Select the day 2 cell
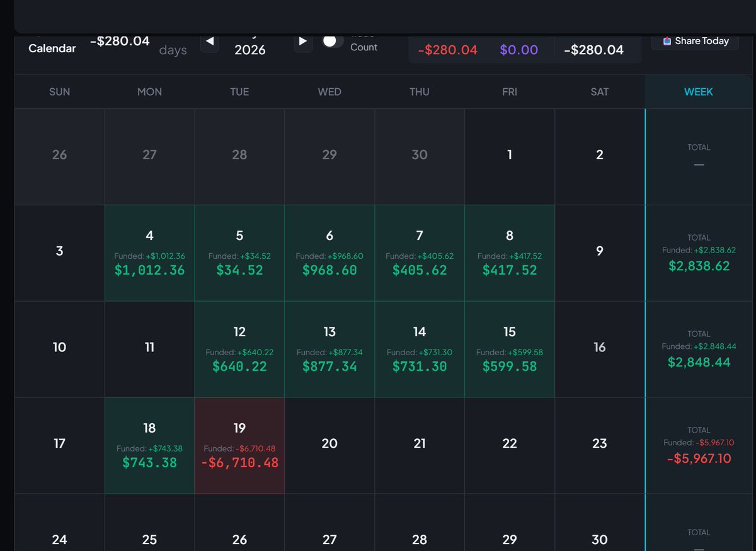This screenshot has height=551, width=756. click(x=600, y=157)
